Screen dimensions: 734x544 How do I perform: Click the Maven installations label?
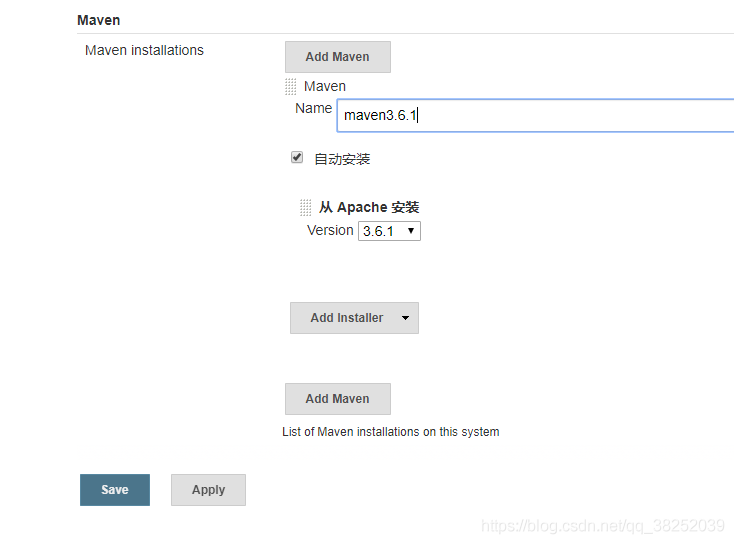(x=144, y=50)
